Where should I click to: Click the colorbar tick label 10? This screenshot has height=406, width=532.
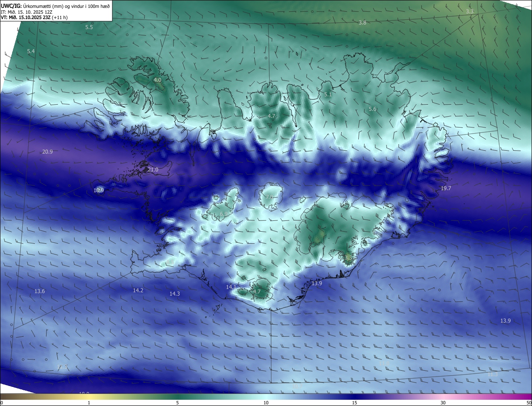point(266,403)
